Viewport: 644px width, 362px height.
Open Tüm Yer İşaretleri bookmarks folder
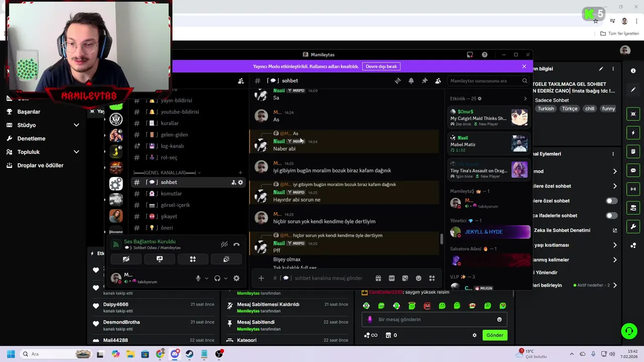coord(620,33)
